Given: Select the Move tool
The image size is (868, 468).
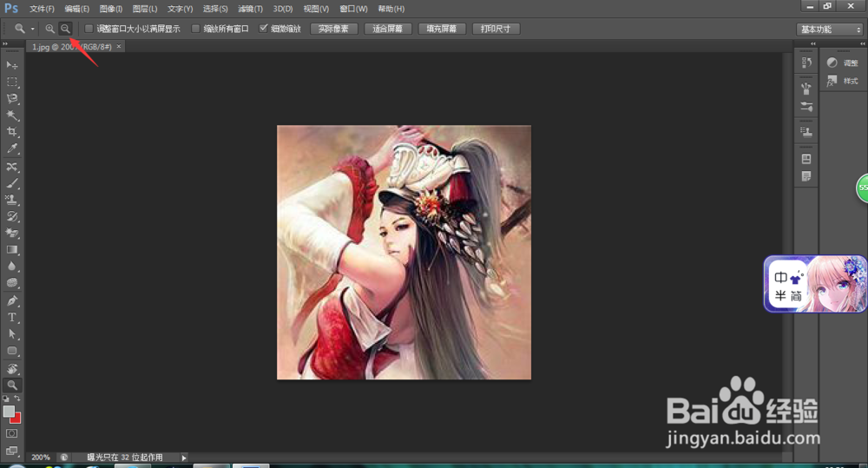Looking at the screenshot, I should click(x=11, y=65).
